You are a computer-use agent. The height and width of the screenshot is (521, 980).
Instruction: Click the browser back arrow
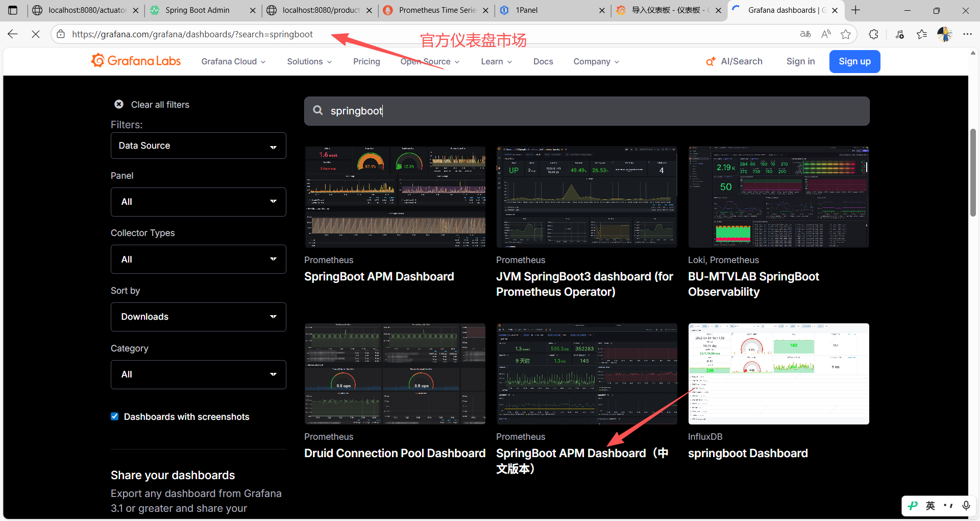pyautogui.click(x=13, y=34)
